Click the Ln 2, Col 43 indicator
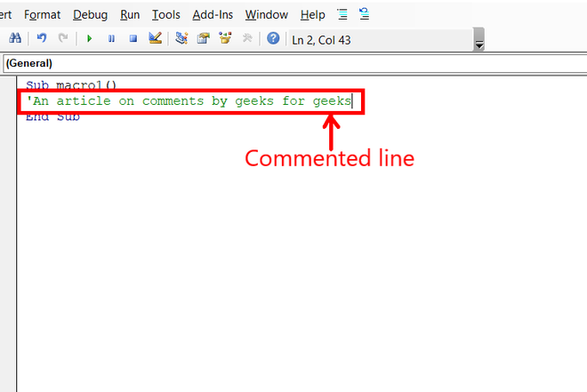Image resolution: width=587 pixels, height=392 pixels. click(321, 40)
